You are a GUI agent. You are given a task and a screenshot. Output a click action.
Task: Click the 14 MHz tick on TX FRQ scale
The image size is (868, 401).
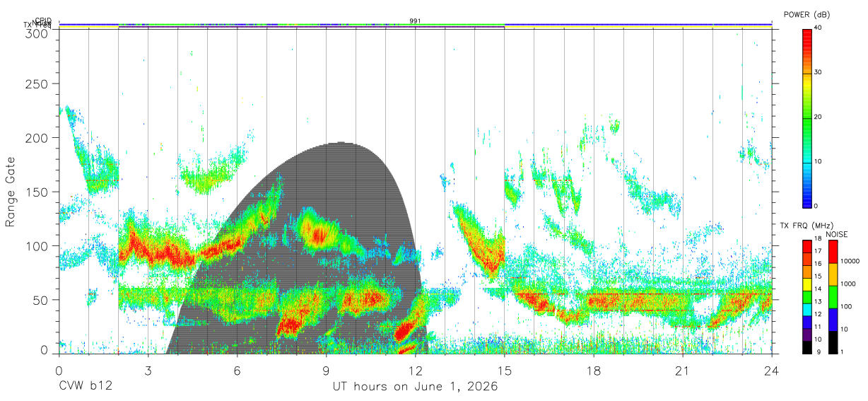click(818, 289)
